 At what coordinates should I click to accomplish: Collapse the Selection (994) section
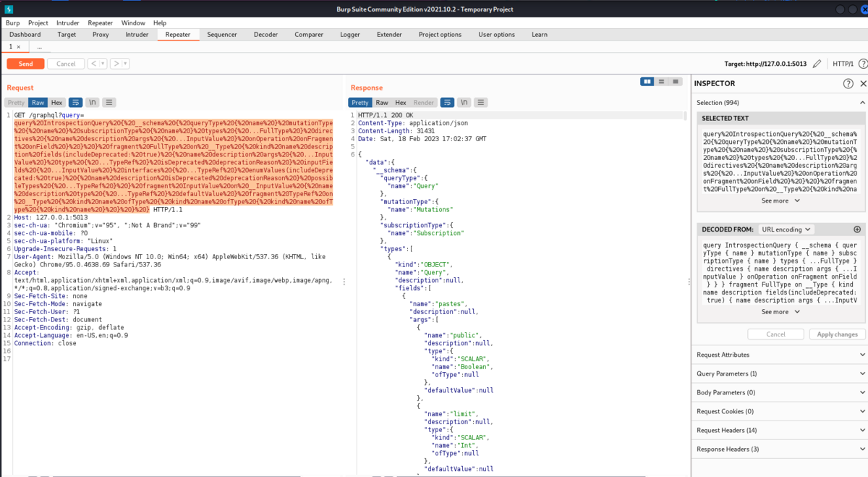[x=780, y=103]
